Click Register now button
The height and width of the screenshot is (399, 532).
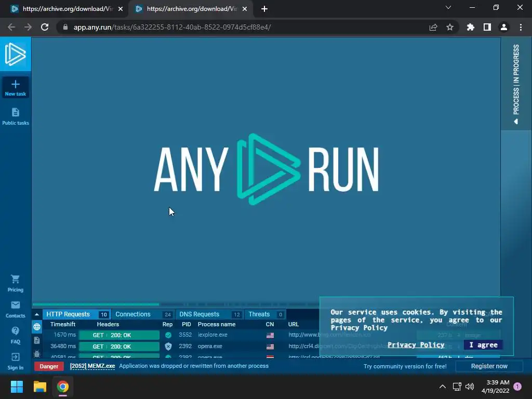pyautogui.click(x=489, y=366)
